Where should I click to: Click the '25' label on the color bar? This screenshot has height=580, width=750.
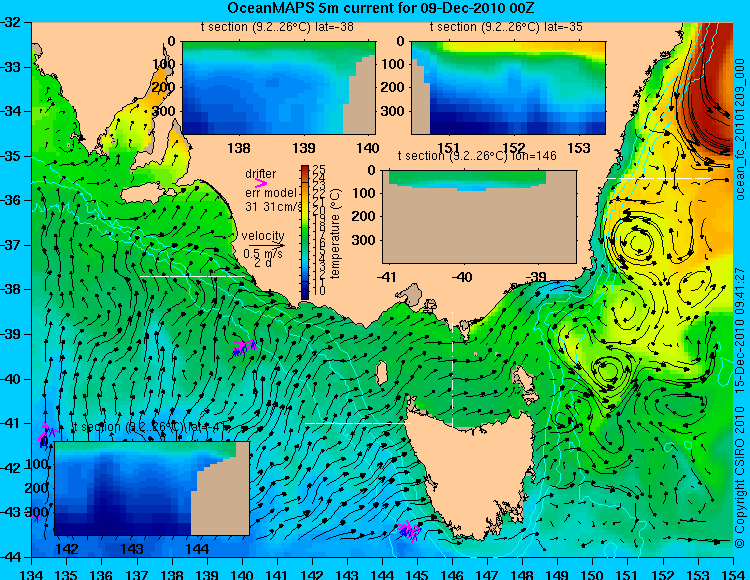point(319,169)
